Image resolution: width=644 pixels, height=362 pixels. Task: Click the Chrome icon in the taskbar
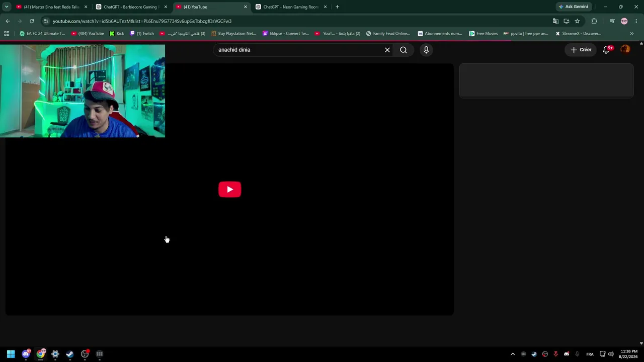click(41, 354)
